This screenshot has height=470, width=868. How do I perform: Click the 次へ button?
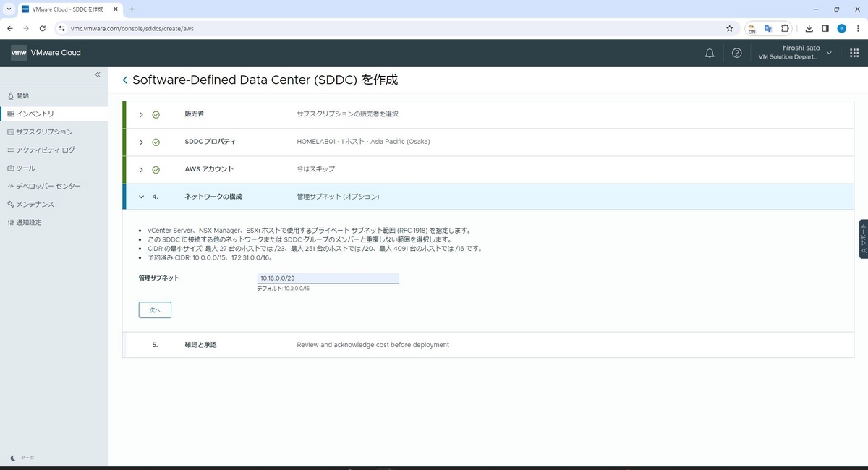[x=155, y=309]
